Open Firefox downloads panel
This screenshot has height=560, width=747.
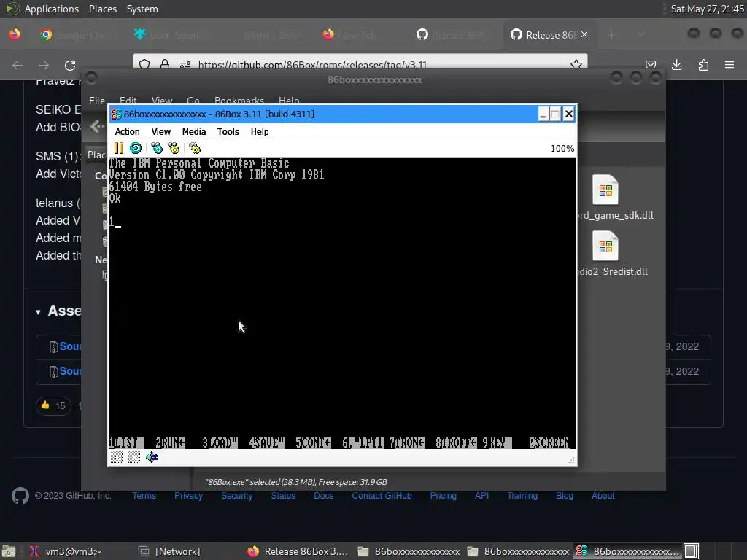click(676, 65)
